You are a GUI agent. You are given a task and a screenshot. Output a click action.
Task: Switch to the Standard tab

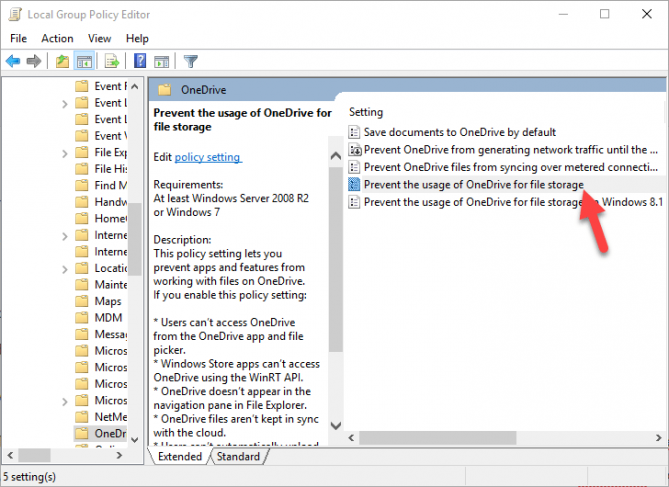[x=238, y=456]
